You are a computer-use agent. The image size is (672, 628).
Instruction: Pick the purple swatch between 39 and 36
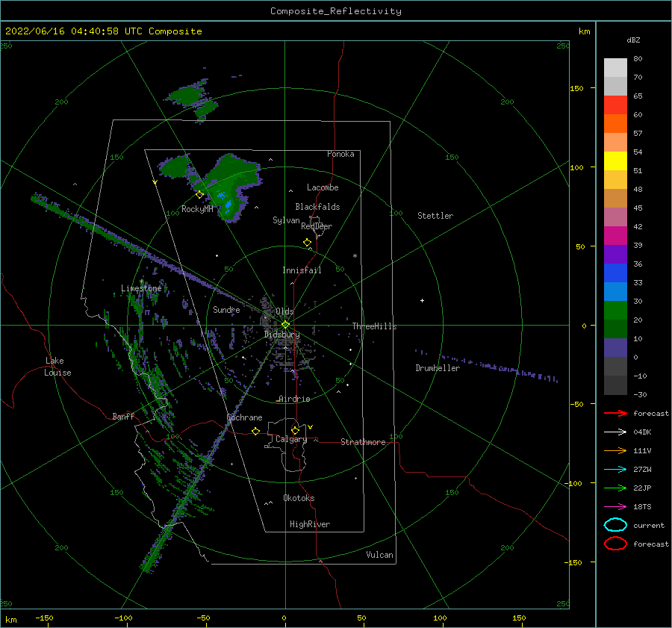[615, 255]
